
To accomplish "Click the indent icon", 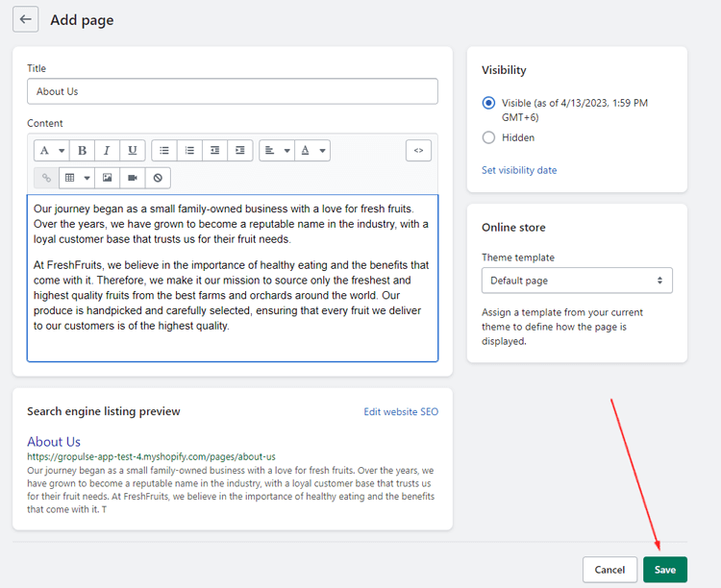I will point(240,150).
